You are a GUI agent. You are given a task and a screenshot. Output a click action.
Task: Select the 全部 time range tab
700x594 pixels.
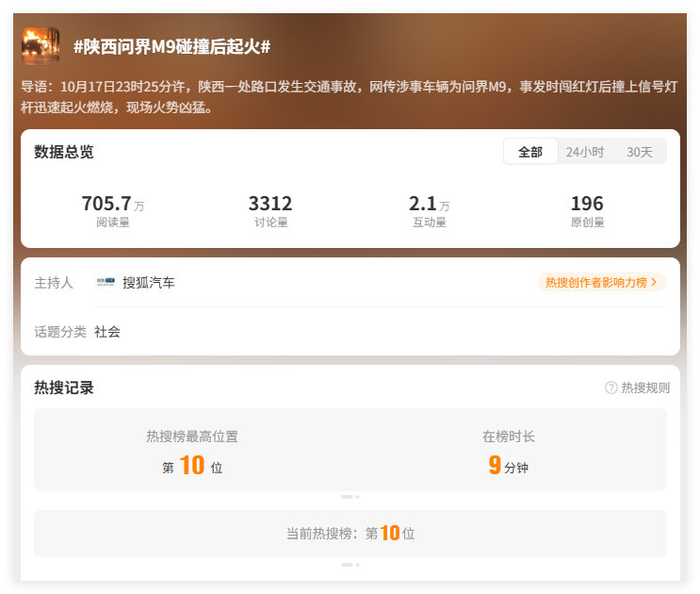click(530, 152)
